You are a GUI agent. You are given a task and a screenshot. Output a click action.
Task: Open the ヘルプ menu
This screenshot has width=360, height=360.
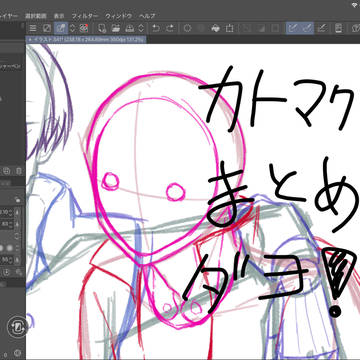tap(147, 16)
